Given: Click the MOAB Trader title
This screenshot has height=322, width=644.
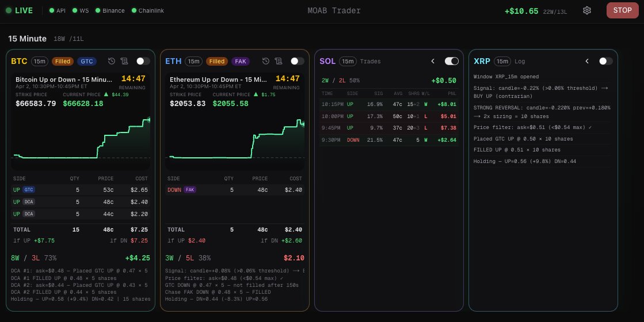Looking at the screenshot, I should pyautogui.click(x=334, y=11).
